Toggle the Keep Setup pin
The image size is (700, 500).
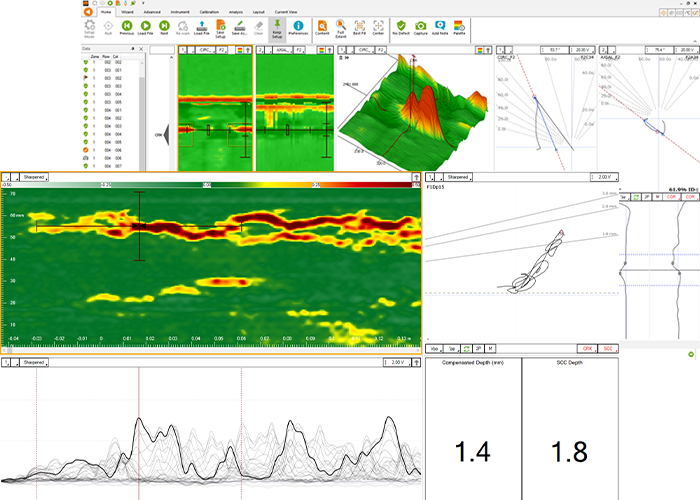279,27
